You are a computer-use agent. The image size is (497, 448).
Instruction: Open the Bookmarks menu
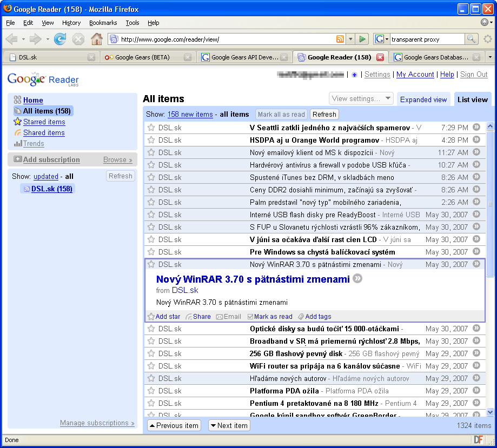tap(103, 23)
